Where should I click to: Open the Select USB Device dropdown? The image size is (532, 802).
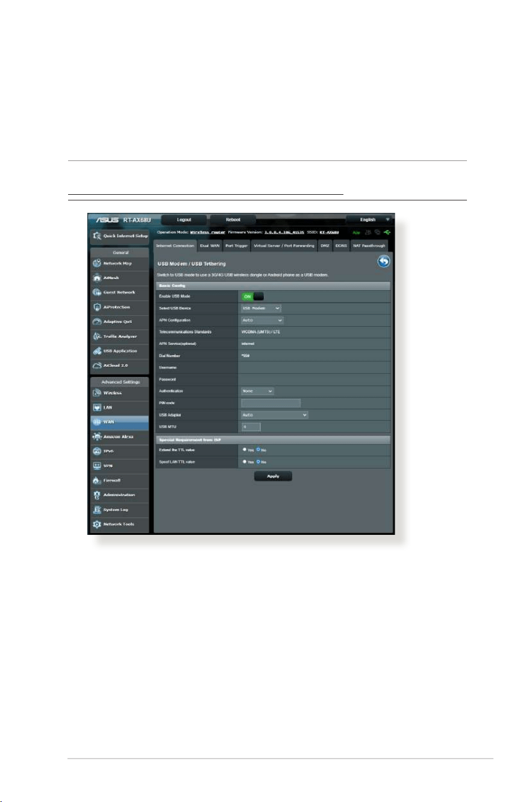[x=261, y=308]
